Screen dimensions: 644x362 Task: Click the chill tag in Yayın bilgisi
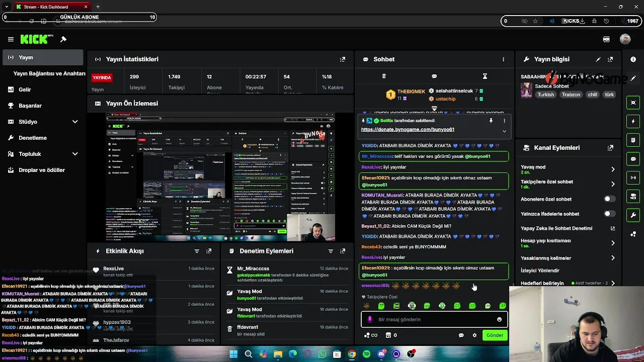(x=593, y=95)
